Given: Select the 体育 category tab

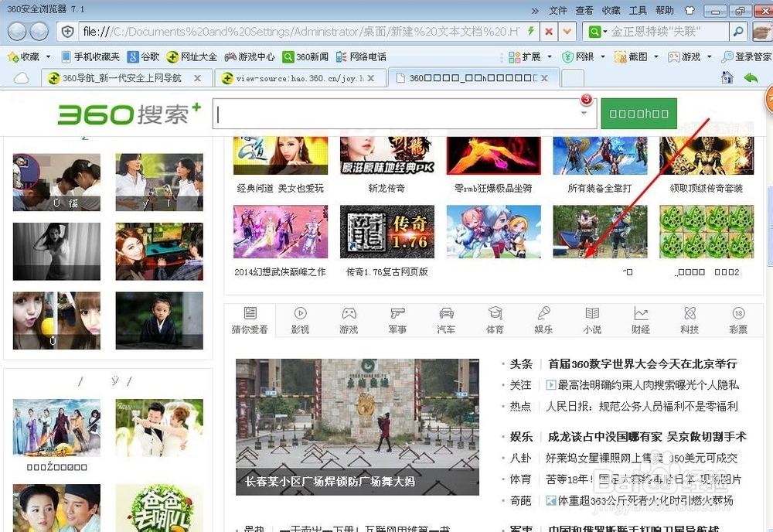Looking at the screenshot, I should 495,320.
